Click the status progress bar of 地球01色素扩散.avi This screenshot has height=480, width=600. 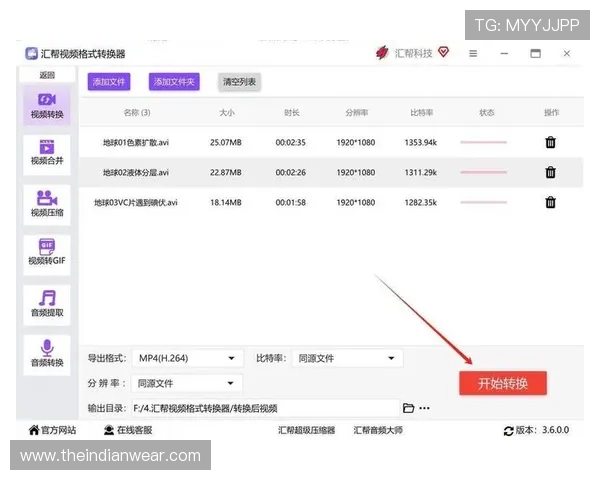[484, 142]
